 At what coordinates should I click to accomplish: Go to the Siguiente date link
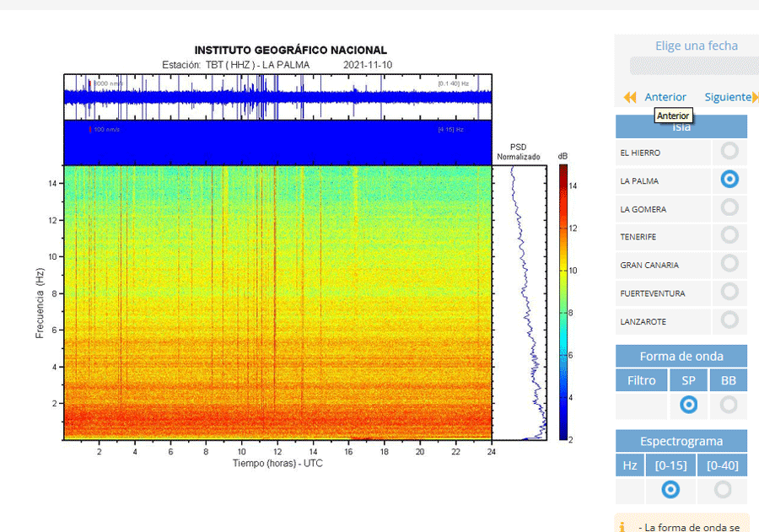coord(727,97)
